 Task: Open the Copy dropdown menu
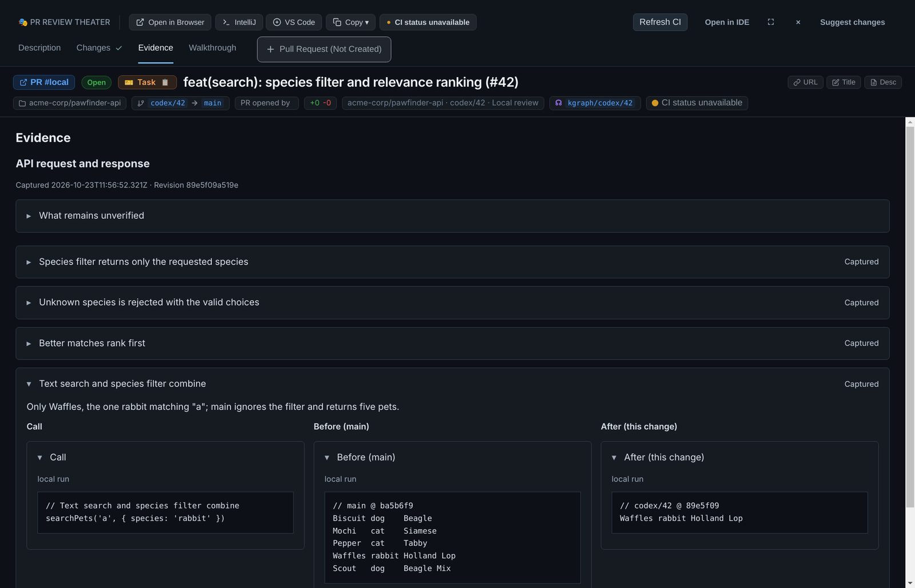pyautogui.click(x=351, y=22)
